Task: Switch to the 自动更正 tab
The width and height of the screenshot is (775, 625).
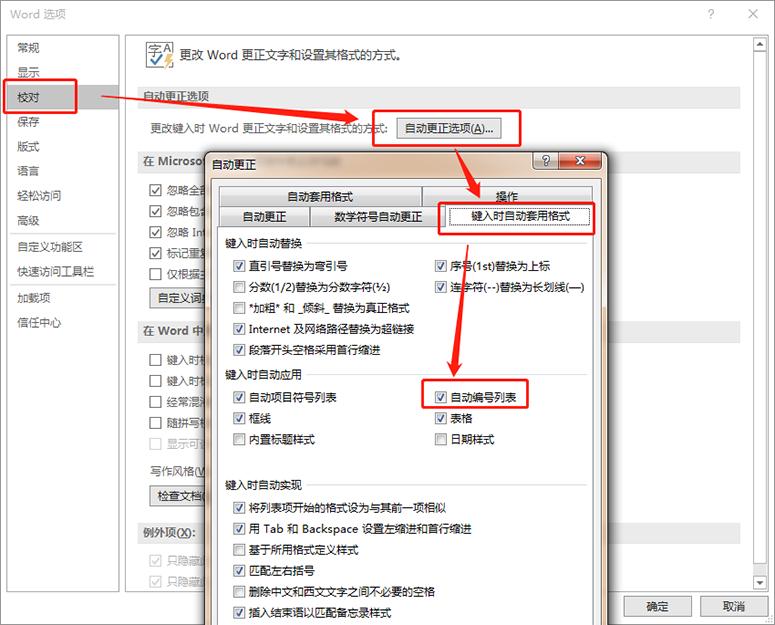Action: [264, 217]
